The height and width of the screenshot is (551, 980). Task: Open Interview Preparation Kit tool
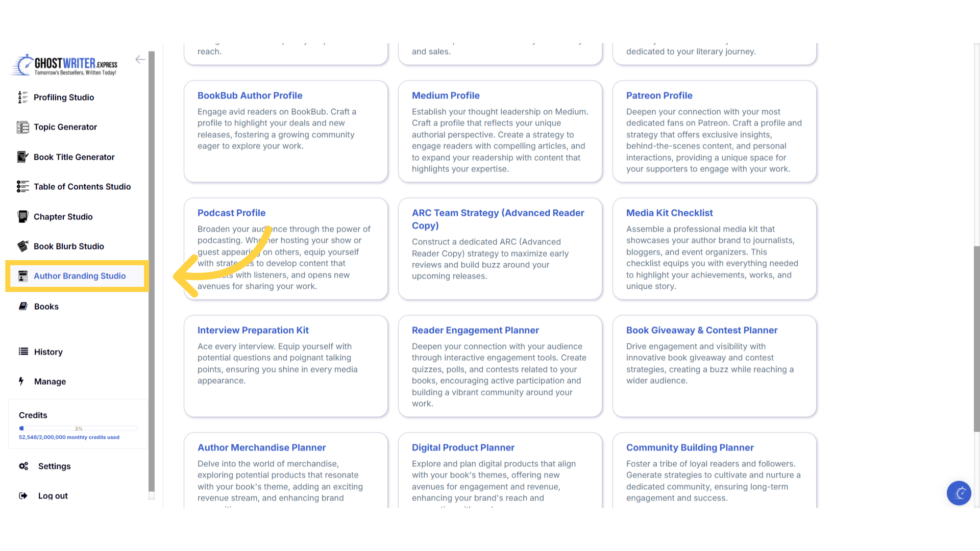click(x=253, y=330)
